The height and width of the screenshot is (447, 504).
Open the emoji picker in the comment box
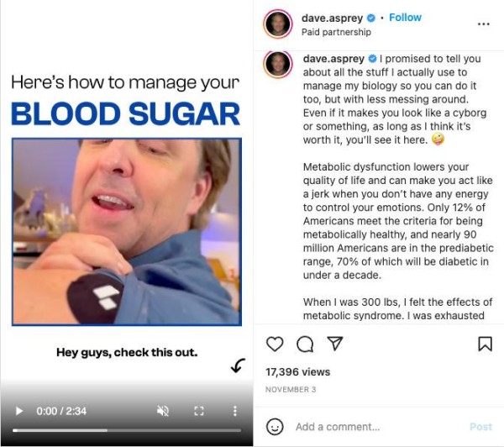(275, 427)
